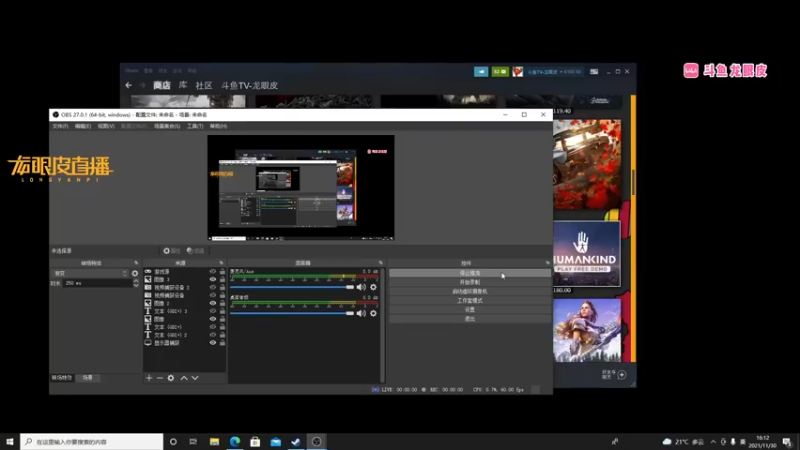Toggle visibility of 图像 3 source

point(213,280)
